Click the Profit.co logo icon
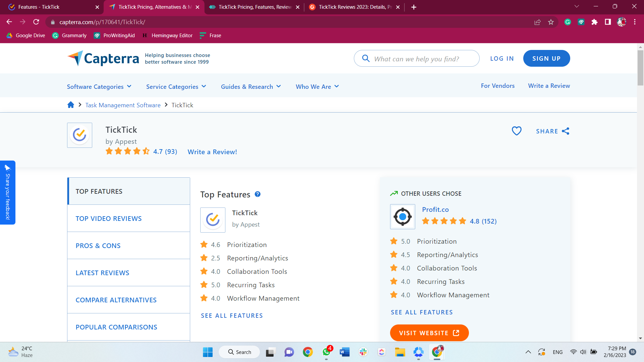The height and width of the screenshot is (362, 644). (402, 217)
